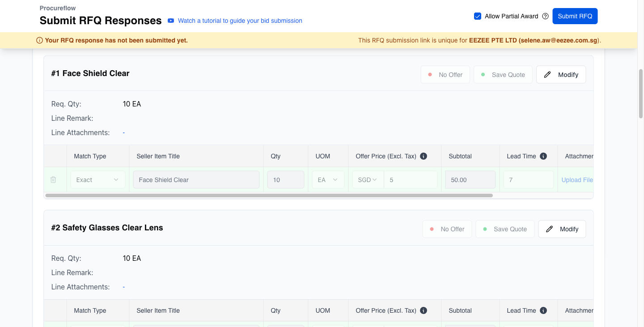This screenshot has width=644, height=327.
Task: Click the Face Shield '10 EA' required quantity
Action: click(x=132, y=104)
